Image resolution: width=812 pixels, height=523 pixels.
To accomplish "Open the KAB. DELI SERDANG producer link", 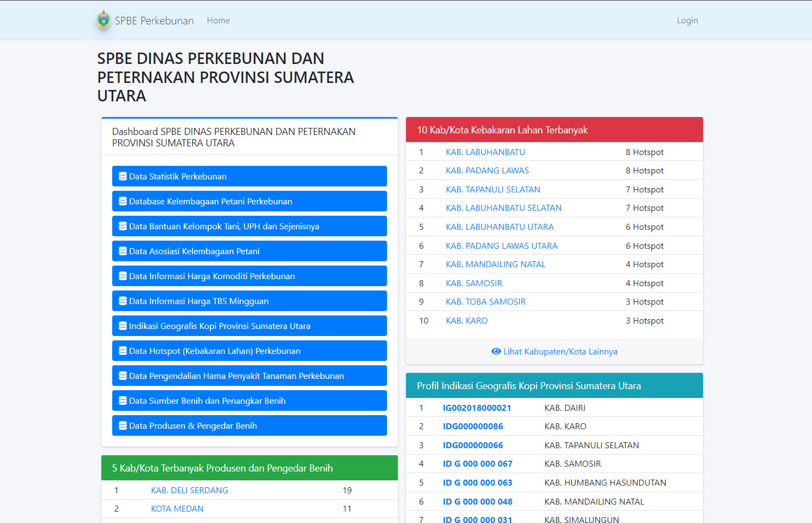I will click(x=189, y=490).
